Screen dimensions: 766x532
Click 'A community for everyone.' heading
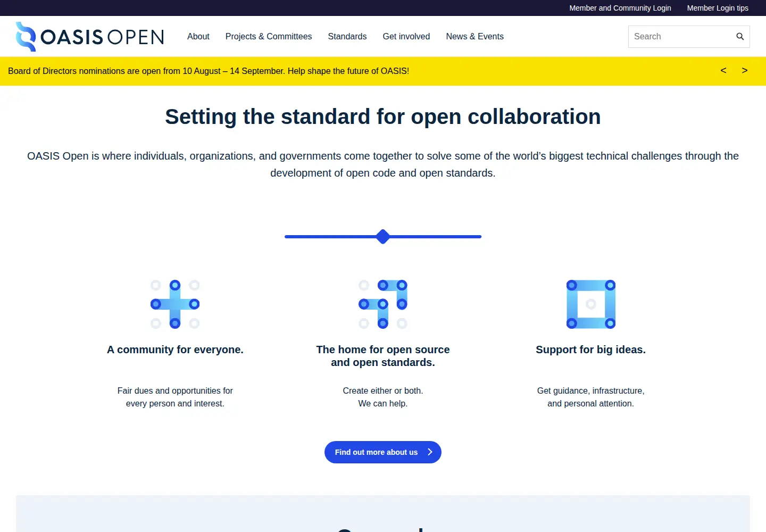tap(175, 350)
